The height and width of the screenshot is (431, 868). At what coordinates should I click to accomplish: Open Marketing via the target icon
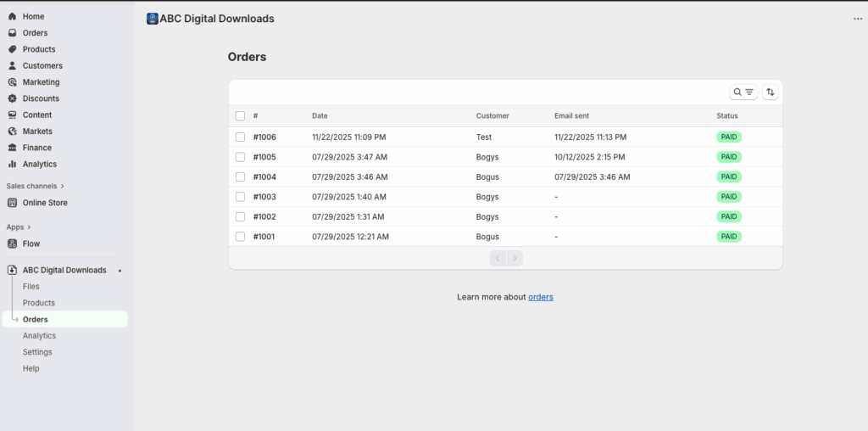click(12, 82)
